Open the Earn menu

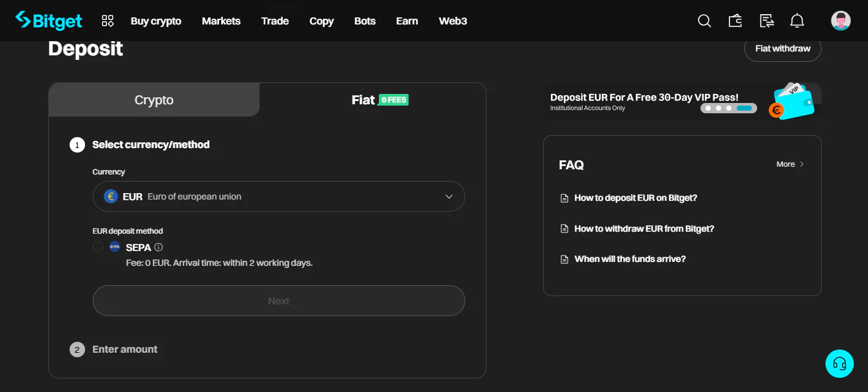(x=407, y=21)
